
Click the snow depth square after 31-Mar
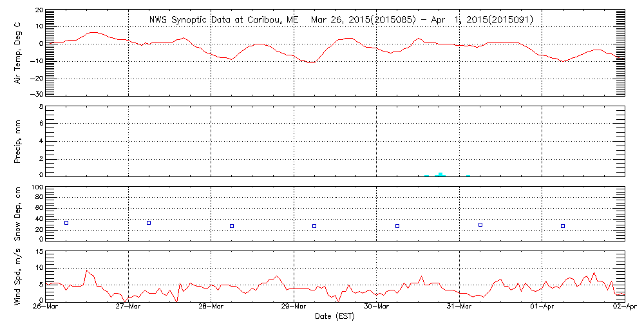tap(480, 225)
